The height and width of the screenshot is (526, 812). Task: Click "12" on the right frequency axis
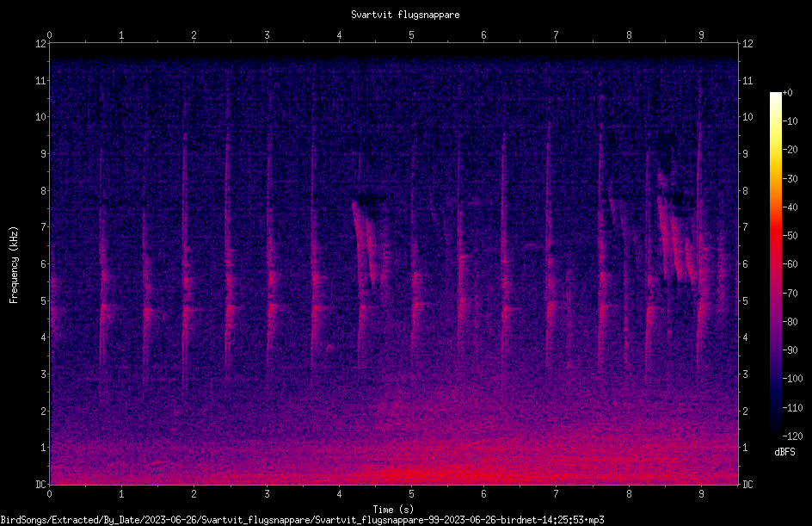pyautogui.click(x=747, y=44)
